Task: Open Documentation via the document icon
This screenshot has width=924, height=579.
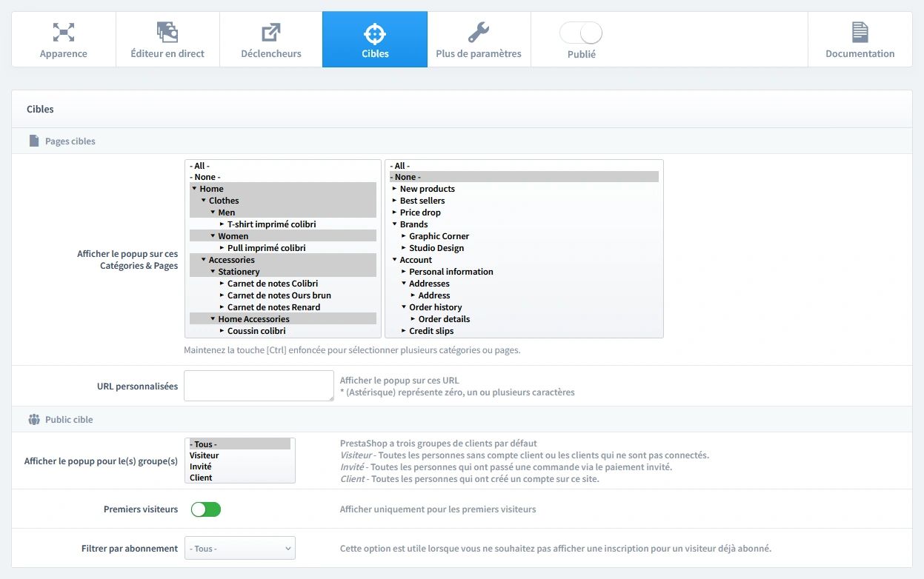Action: [x=860, y=33]
